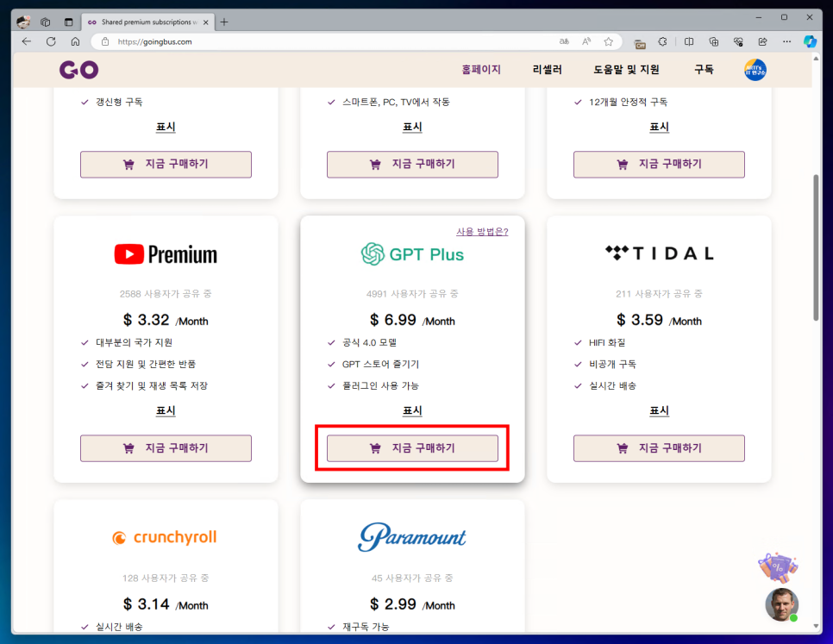
Task: Toggle the vertical tabs icon
Action: click(x=68, y=22)
